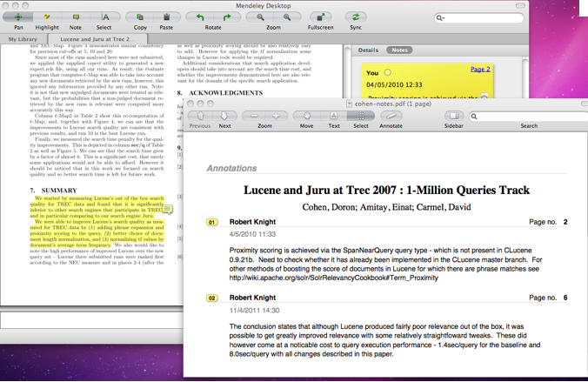Switch to the Details tab

pos(368,50)
